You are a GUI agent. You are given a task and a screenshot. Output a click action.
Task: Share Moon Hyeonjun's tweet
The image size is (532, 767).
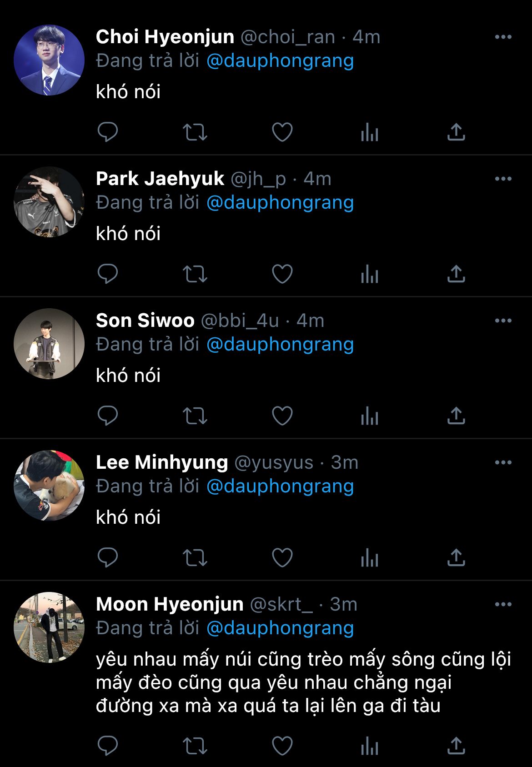(x=456, y=746)
